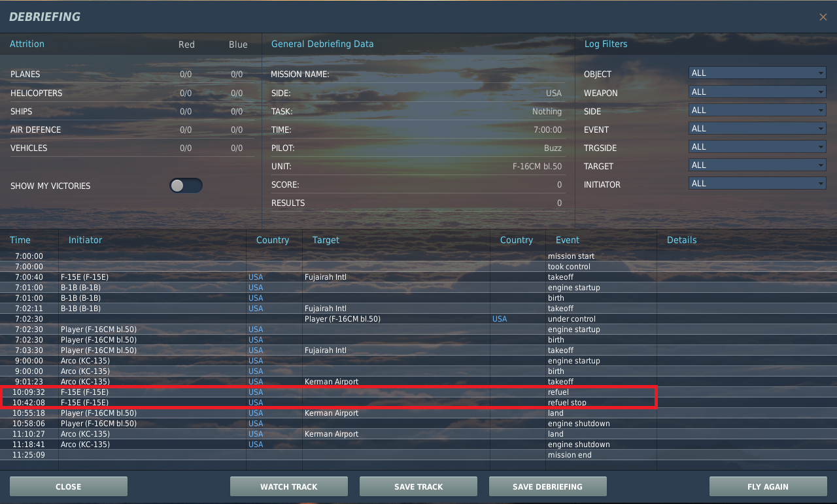Select the 7:03:30 Player takeoff row

[x=418, y=350]
